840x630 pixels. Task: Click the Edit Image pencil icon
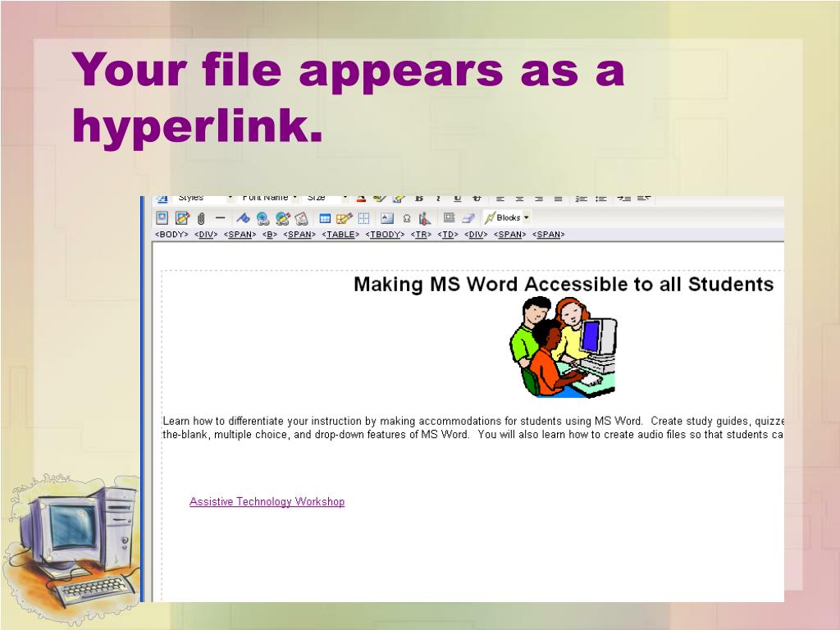[182, 217]
